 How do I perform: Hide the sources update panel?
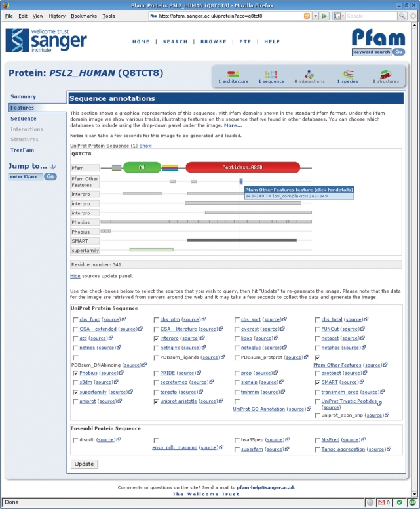coord(75,276)
